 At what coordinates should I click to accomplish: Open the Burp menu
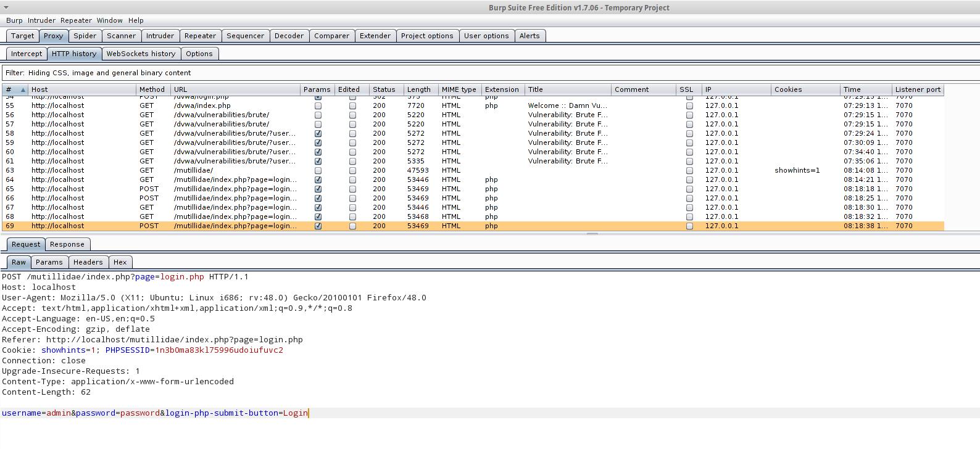[x=14, y=20]
